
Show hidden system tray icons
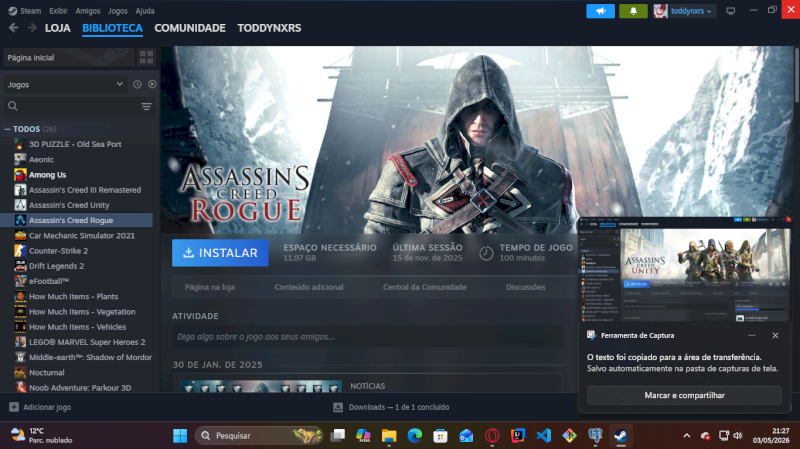[687, 436]
